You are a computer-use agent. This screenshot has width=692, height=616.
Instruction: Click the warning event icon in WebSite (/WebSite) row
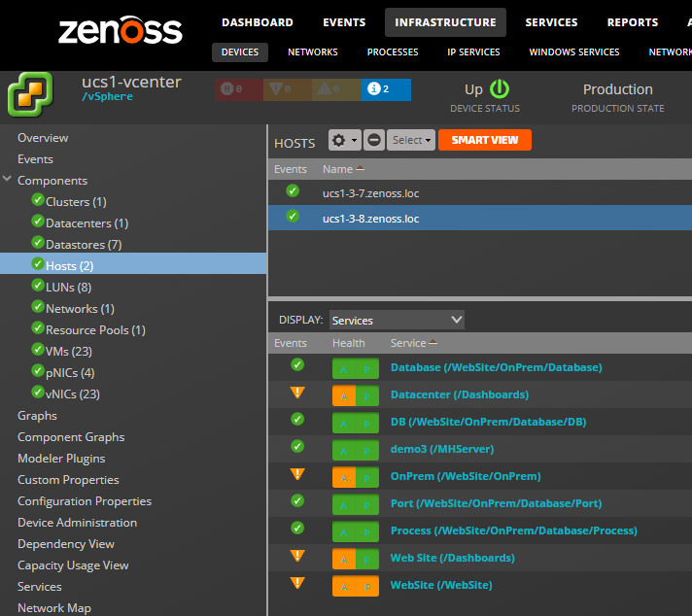click(x=297, y=583)
